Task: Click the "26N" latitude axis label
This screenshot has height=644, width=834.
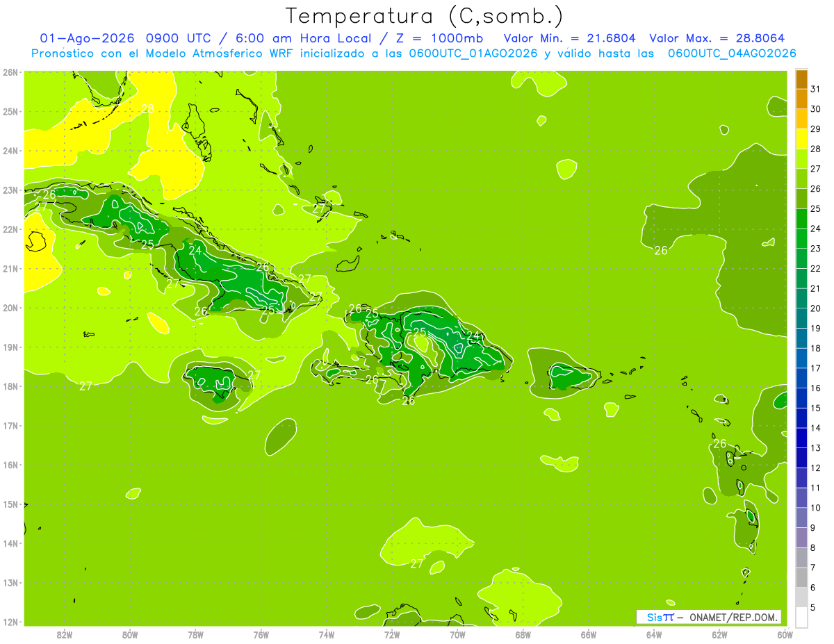Action: pyautogui.click(x=10, y=72)
